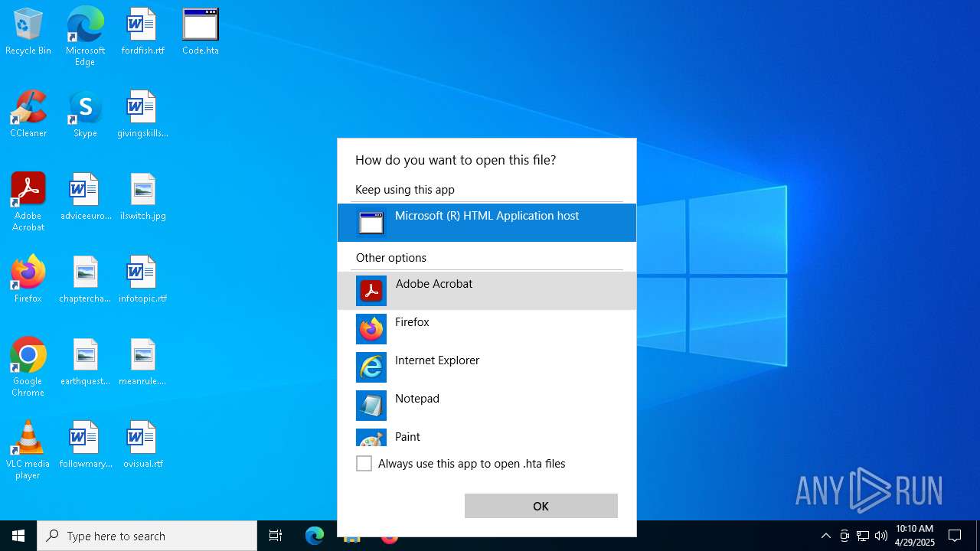Choose Microsoft (R) HTML Application host option
The height and width of the screenshot is (551, 980).
(x=487, y=223)
